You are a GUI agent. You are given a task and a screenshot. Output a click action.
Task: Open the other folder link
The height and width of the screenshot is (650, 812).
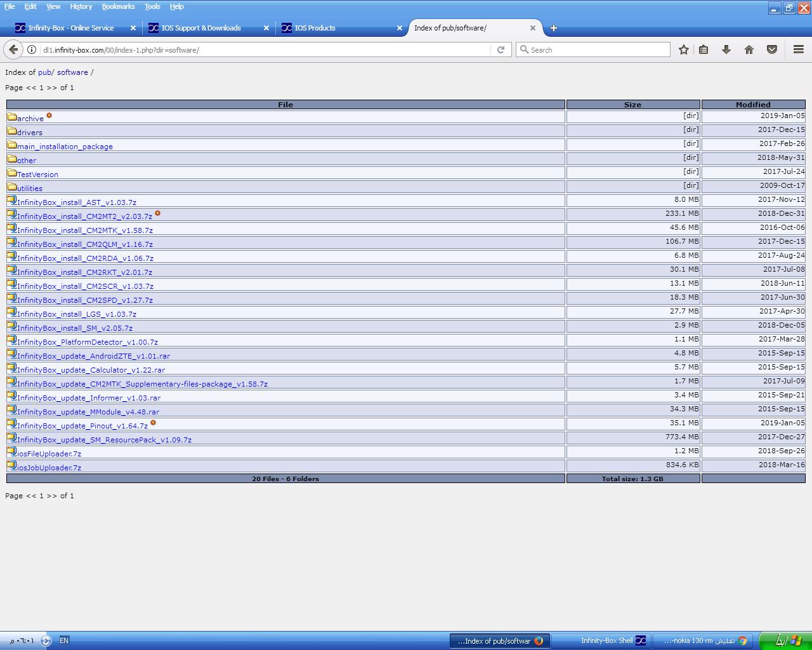27,161
